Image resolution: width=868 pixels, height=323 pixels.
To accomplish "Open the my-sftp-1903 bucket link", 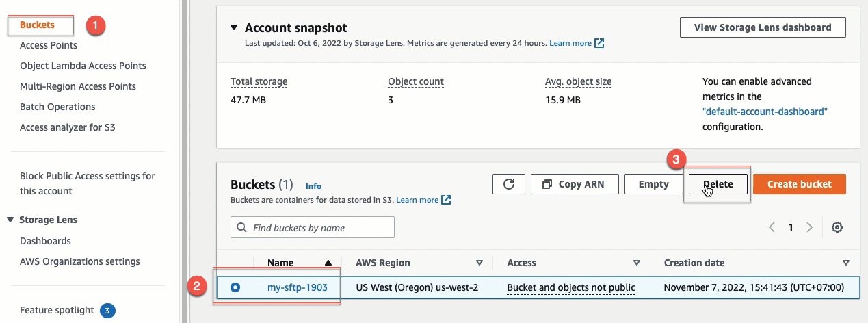I will (298, 288).
